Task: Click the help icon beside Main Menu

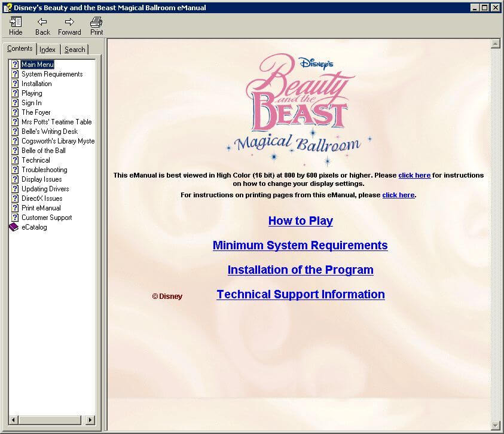Action: (15, 65)
